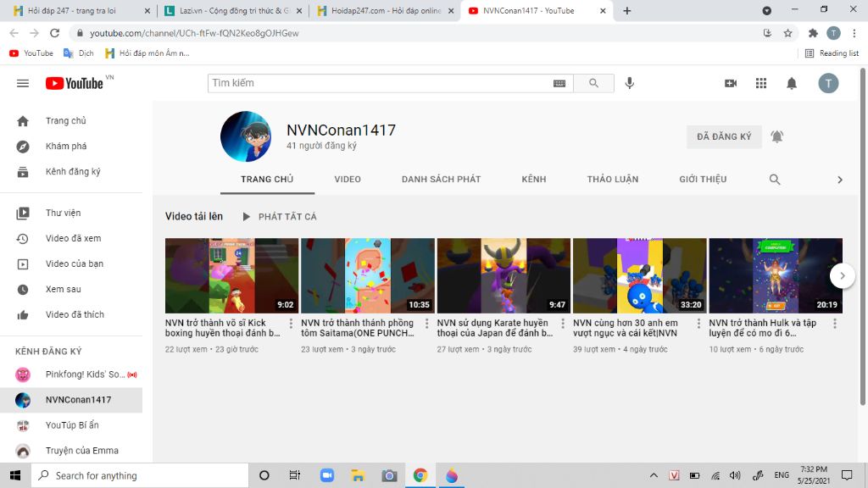
Task: Show next videos with carousel arrow
Action: coord(842,275)
